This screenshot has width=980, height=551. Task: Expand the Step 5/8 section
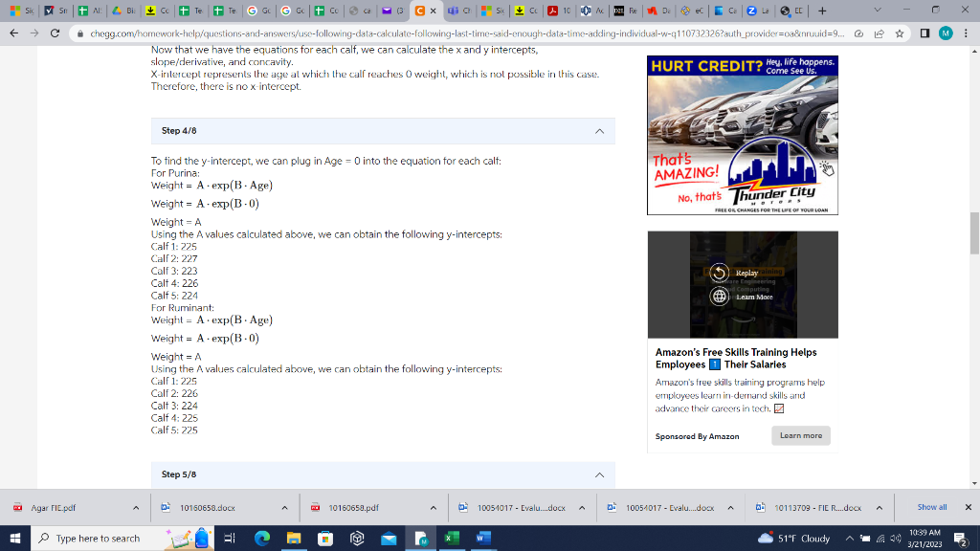[601, 474]
